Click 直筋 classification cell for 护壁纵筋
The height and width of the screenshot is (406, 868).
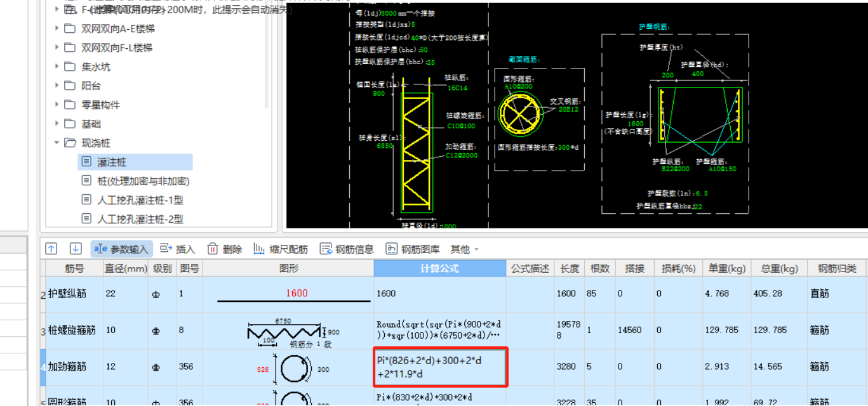(x=837, y=294)
